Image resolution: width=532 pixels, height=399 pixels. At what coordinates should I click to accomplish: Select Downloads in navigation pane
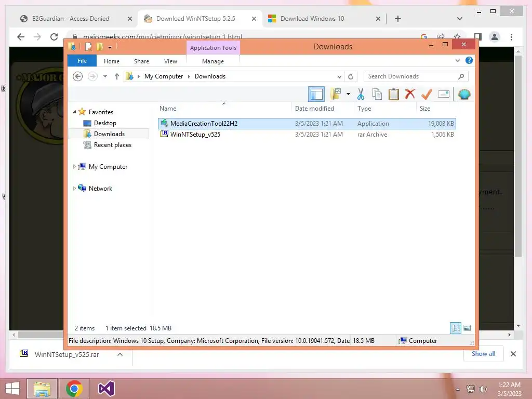(109, 134)
